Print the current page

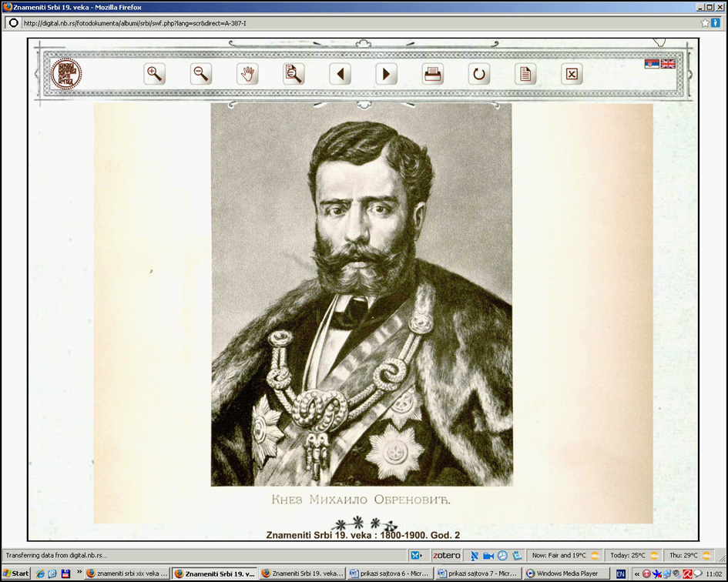point(433,74)
